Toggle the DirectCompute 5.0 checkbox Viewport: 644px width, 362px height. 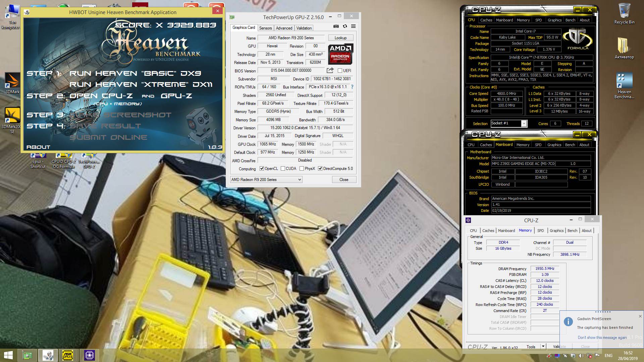(320, 169)
